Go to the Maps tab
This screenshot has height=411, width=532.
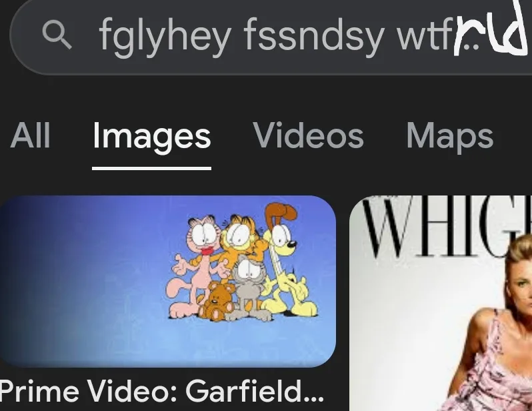[x=449, y=137]
